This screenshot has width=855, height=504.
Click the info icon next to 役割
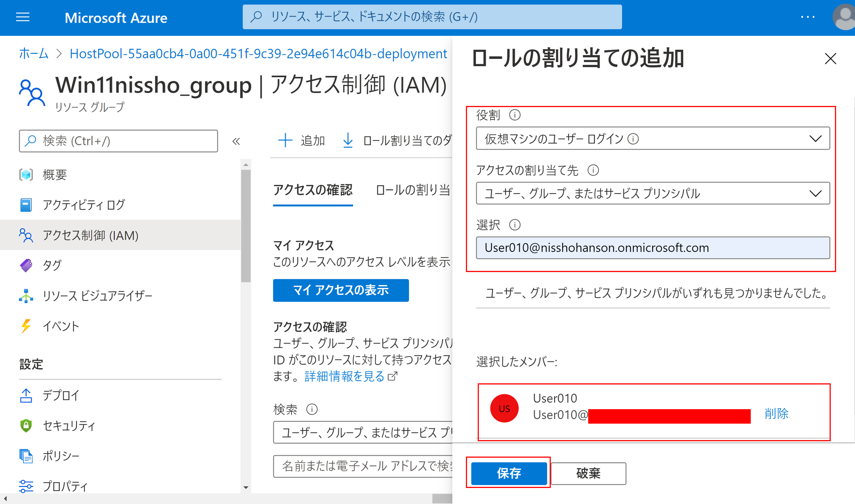point(515,115)
